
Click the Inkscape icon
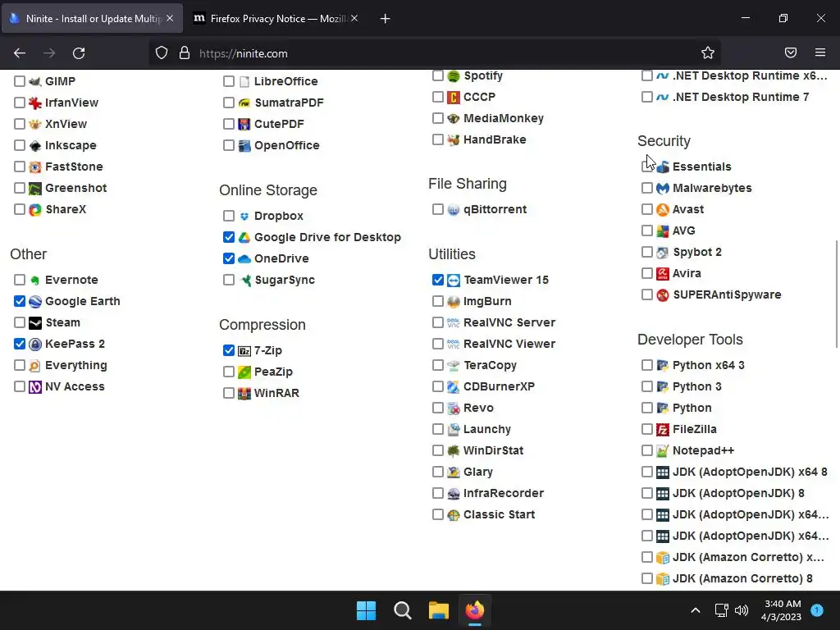tap(35, 146)
